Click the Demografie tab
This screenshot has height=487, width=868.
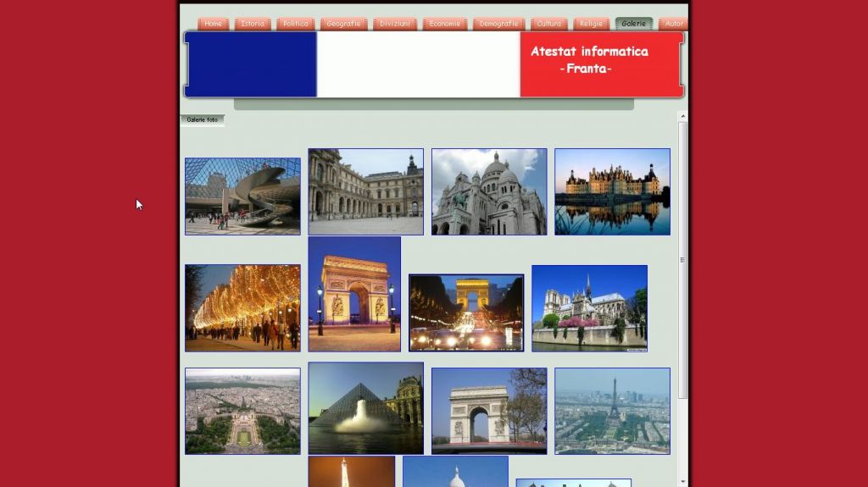pyautogui.click(x=498, y=24)
